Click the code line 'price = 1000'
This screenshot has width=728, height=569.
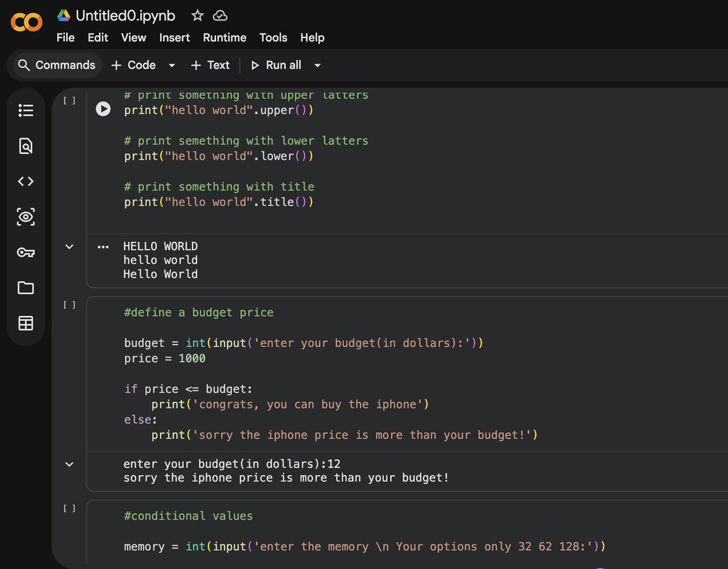coord(164,359)
